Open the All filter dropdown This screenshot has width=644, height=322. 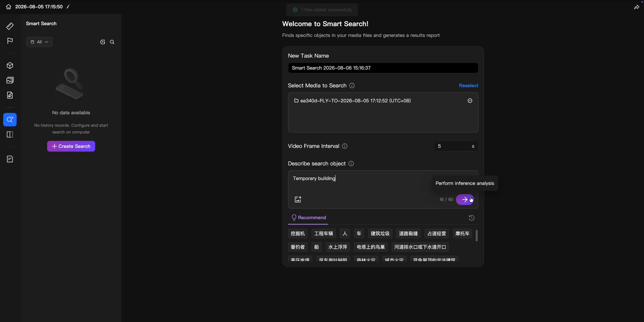(39, 42)
